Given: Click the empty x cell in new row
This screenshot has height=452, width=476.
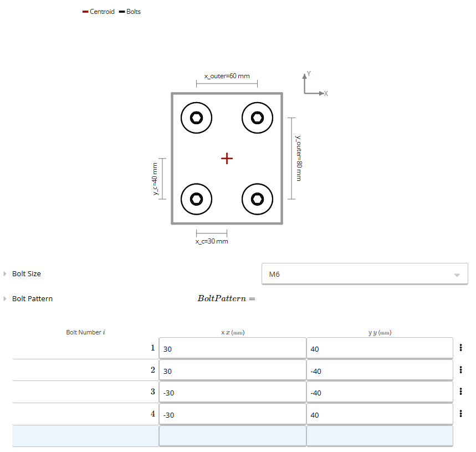Looking at the screenshot, I should 233,436.
